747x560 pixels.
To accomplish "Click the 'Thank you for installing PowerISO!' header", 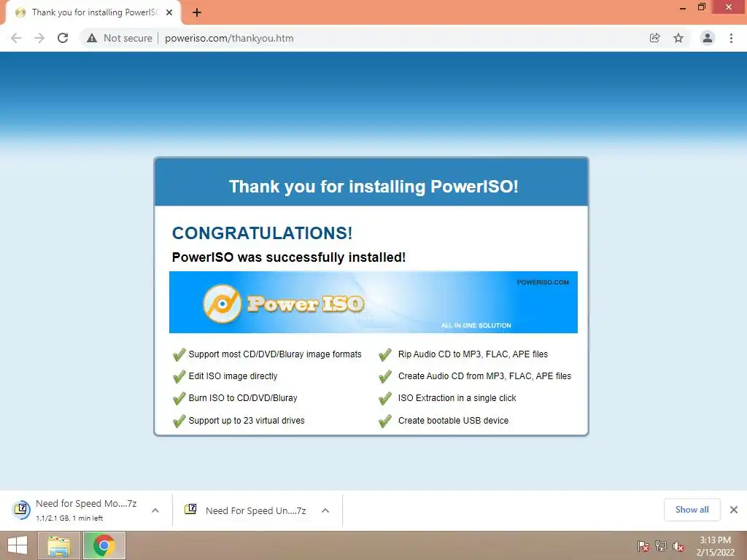I will pos(373,187).
